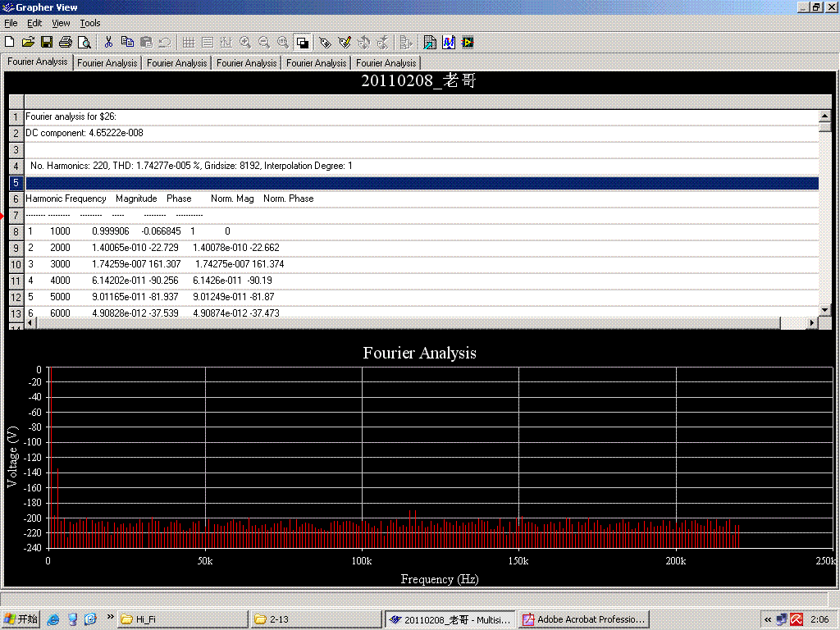Expand hidden system tray icons arrow
The image size is (840, 630).
pos(768,619)
